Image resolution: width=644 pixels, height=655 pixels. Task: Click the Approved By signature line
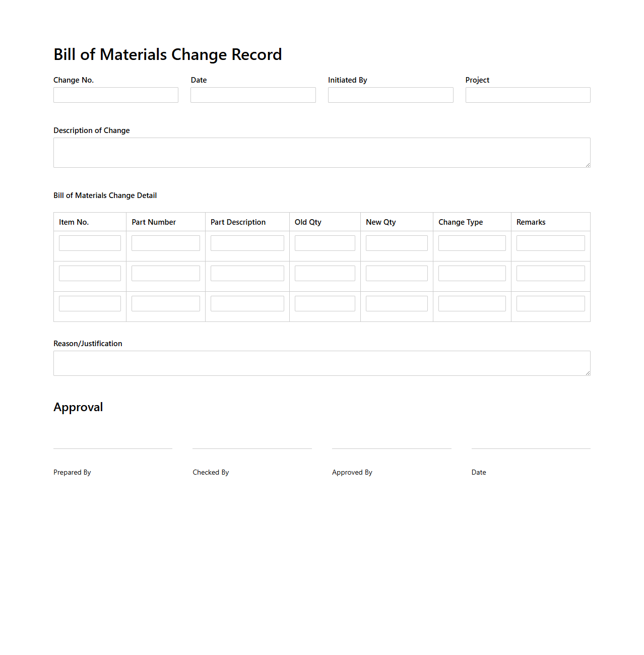tap(391, 449)
